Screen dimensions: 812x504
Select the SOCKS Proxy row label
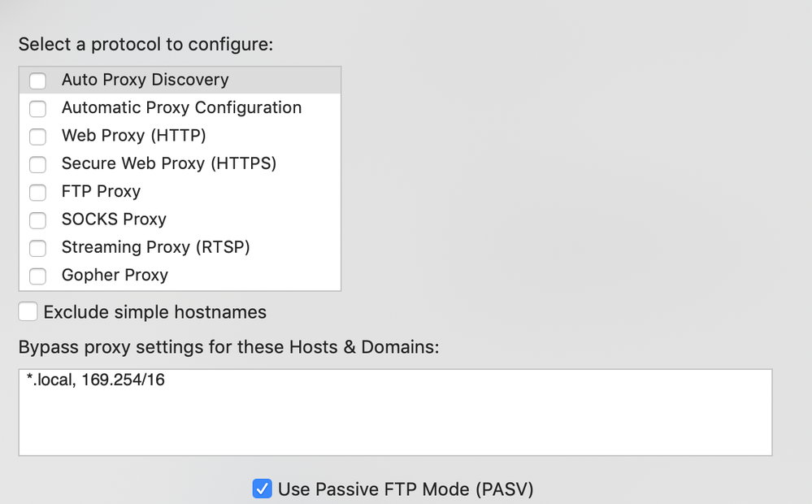(114, 219)
